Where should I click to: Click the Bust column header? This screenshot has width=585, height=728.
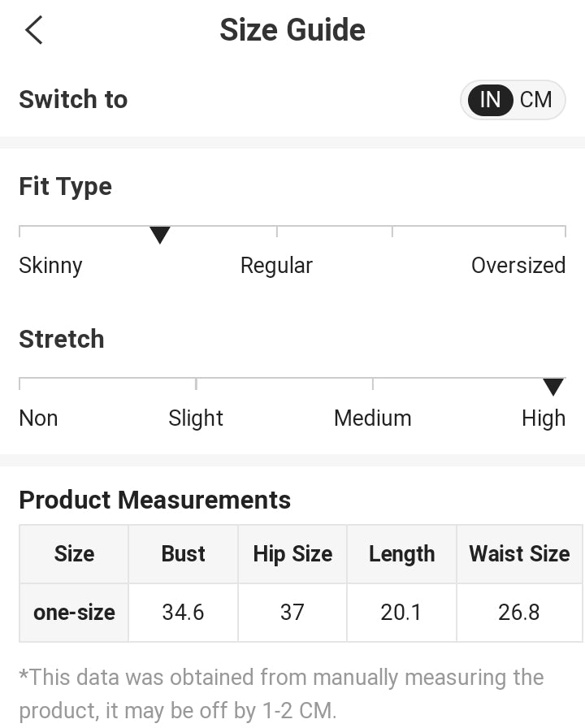pyautogui.click(x=183, y=554)
